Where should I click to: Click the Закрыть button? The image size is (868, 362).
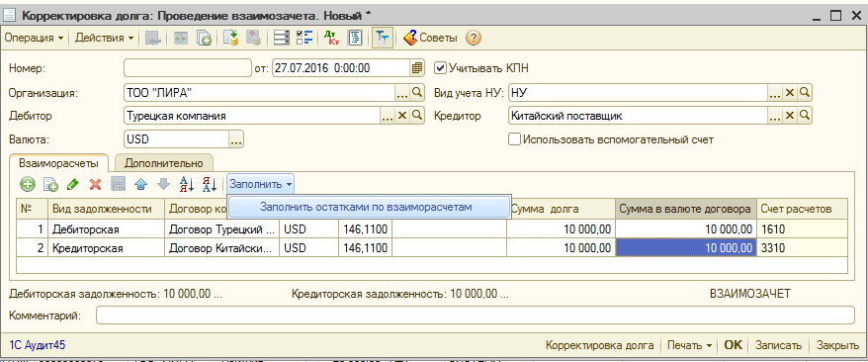pyautogui.click(x=838, y=345)
